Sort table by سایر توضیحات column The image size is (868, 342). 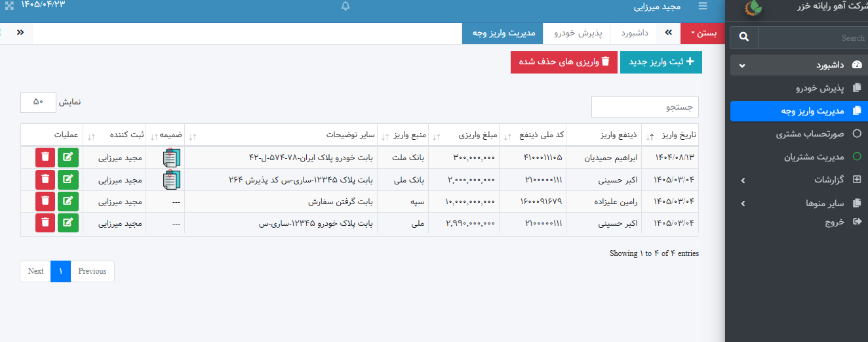(x=282, y=135)
